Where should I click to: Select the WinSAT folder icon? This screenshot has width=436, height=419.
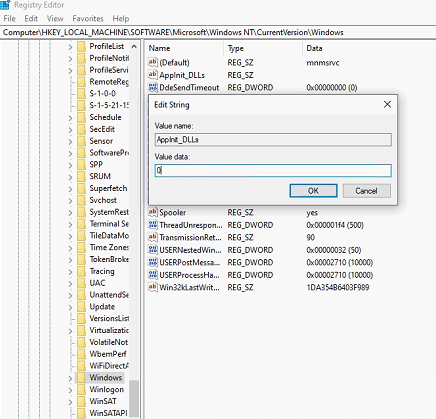(x=81, y=401)
